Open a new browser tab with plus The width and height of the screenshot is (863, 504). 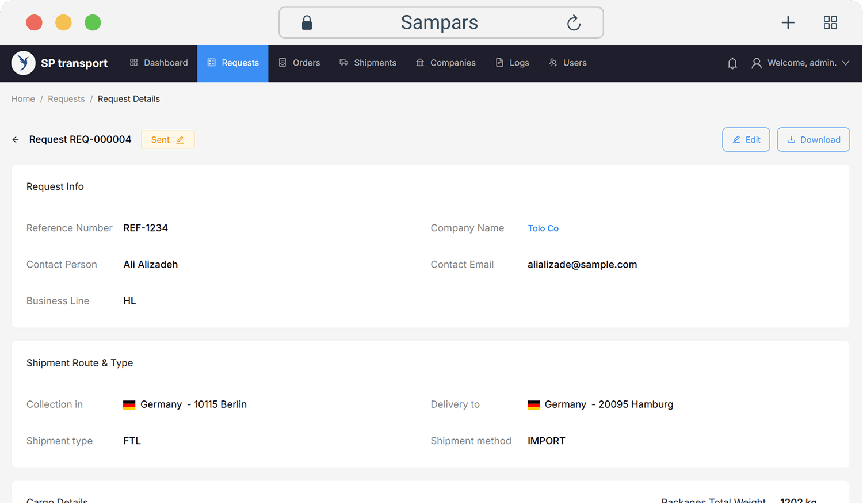788,22
